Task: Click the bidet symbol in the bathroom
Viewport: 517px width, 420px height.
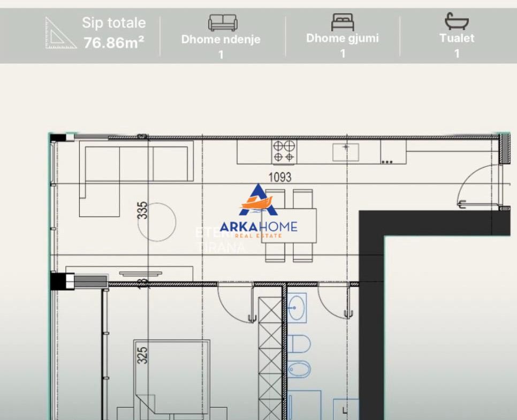Action: (x=299, y=369)
